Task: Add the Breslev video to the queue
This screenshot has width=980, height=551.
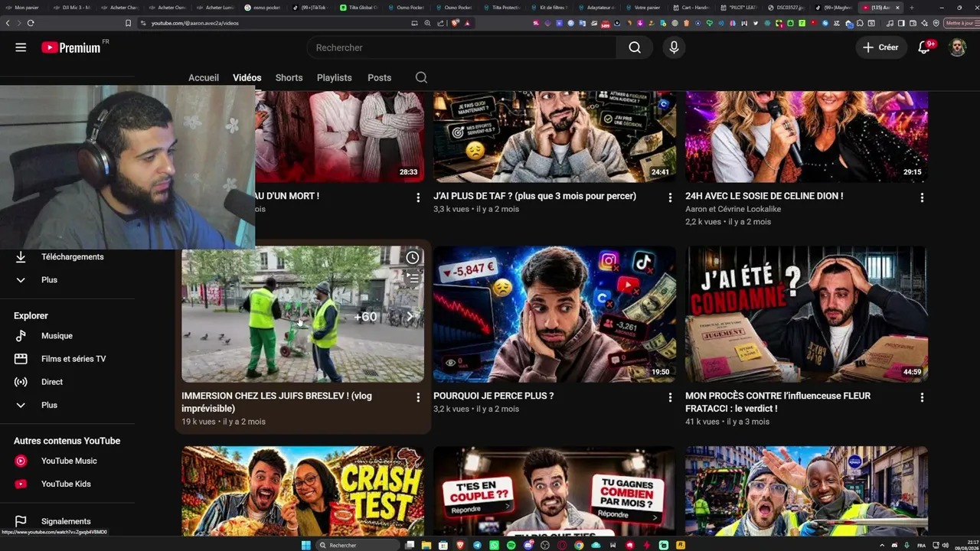Action: (413, 277)
